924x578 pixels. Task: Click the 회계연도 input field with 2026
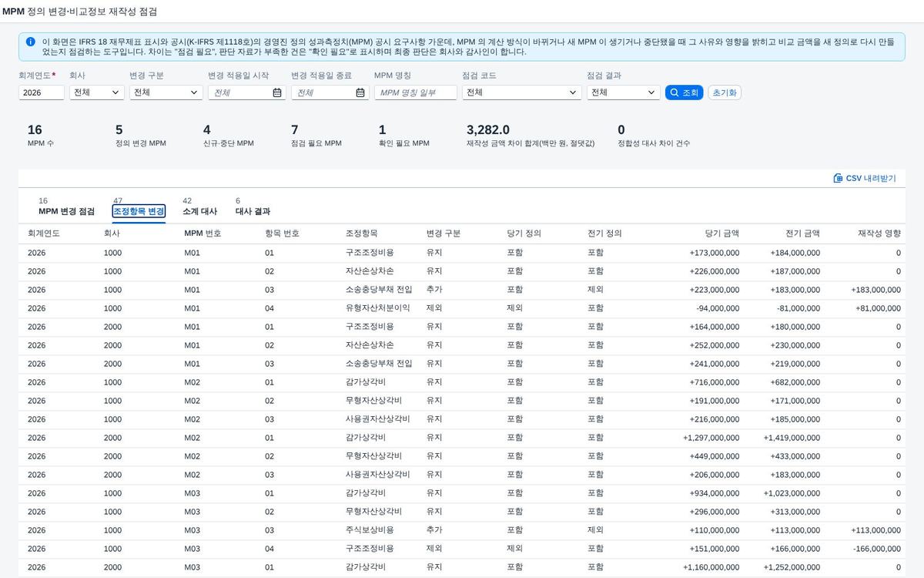pyautogui.click(x=42, y=92)
